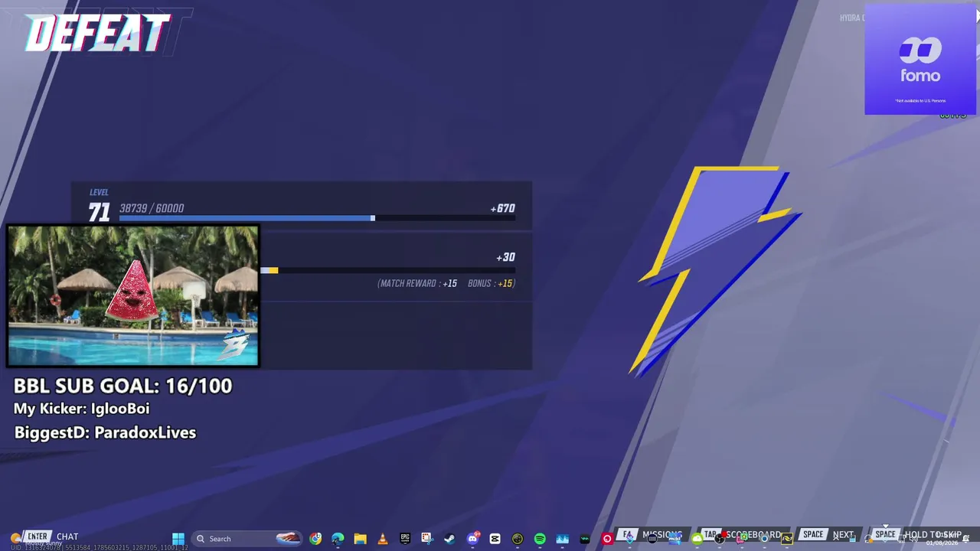Click the level 71 experience progress bar
The height and width of the screenshot is (551, 980).
(317, 218)
